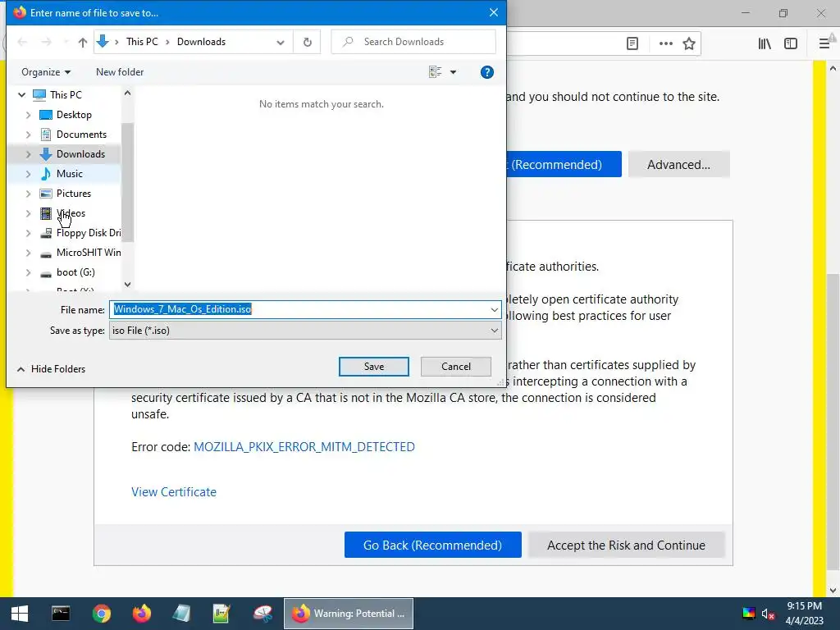The width and height of the screenshot is (840, 630).
Task: Open Firefox reader view icon
Action: coord(632,43)
